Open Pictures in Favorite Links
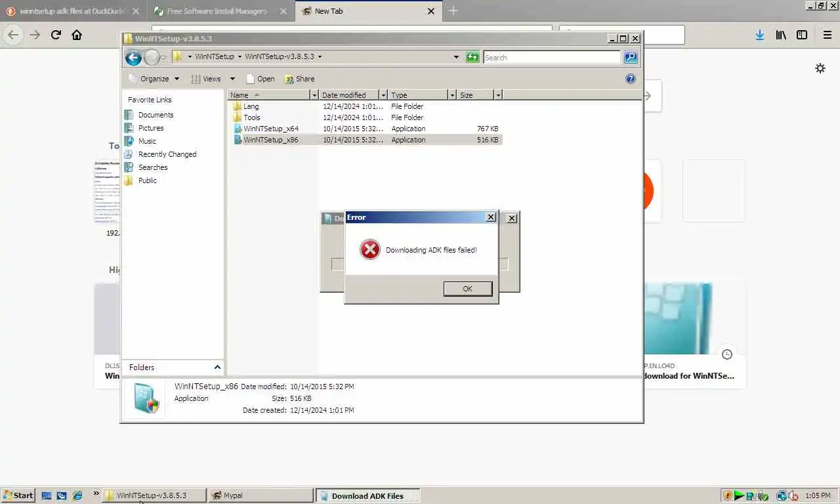 pyautogui.click(x=144, y=128)
